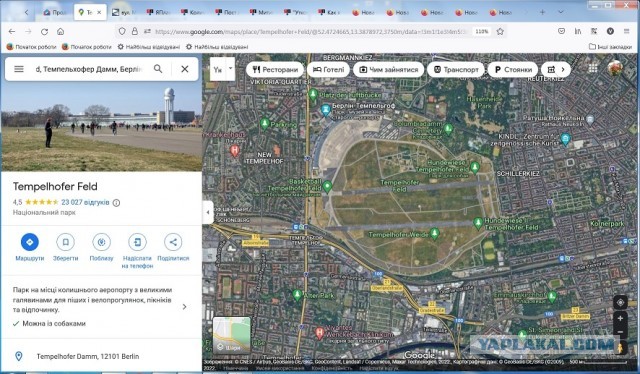
Task: Open the first Початок роботи bookmark
Action: (31, 47)
